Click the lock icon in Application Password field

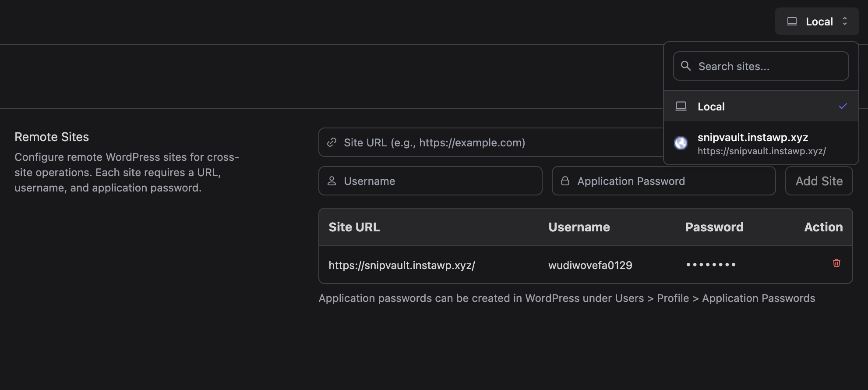point(565,181)
